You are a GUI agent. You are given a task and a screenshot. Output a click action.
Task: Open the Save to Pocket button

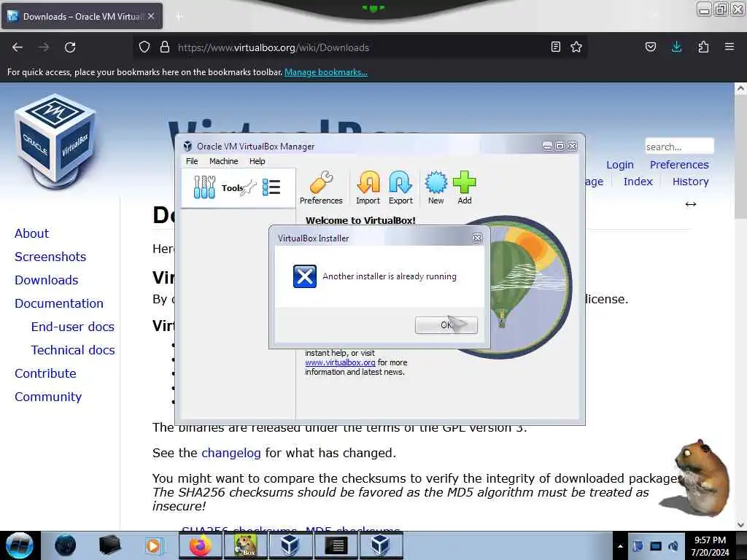[651, 47]
